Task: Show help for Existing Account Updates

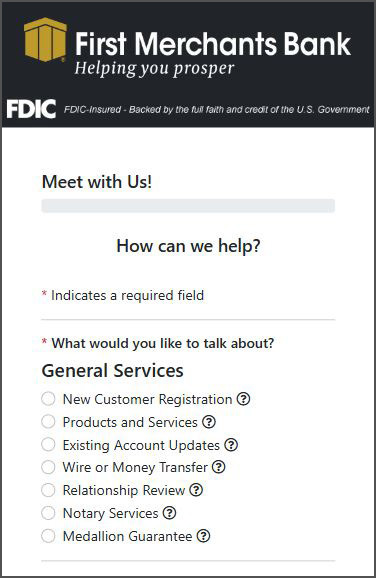Action: tap(231, 445)
